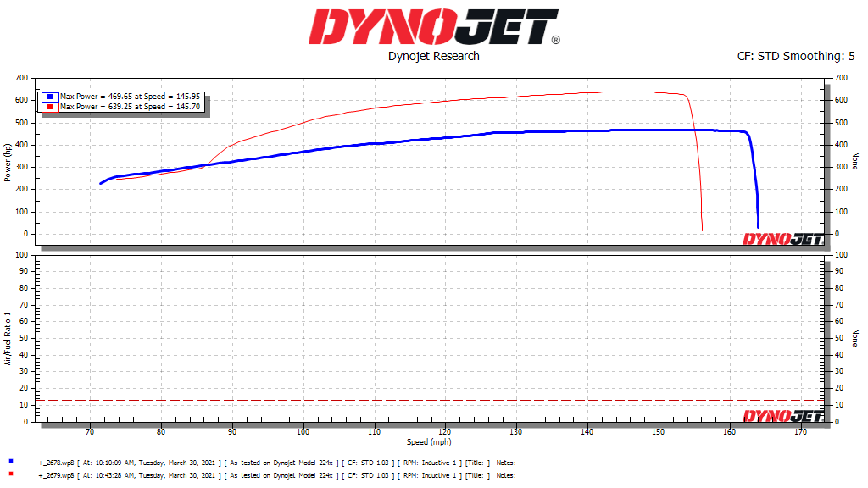Select legend text "Max Power = 639.25 at Speed = 145.70"
Screen dimensions: 868x488
[x=130, y=106]
